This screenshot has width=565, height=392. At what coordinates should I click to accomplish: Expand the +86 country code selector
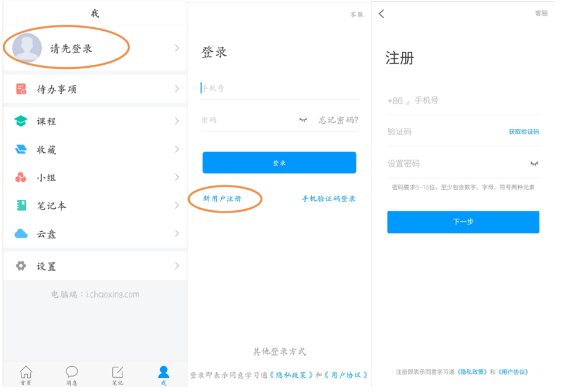tap(397, 101)
